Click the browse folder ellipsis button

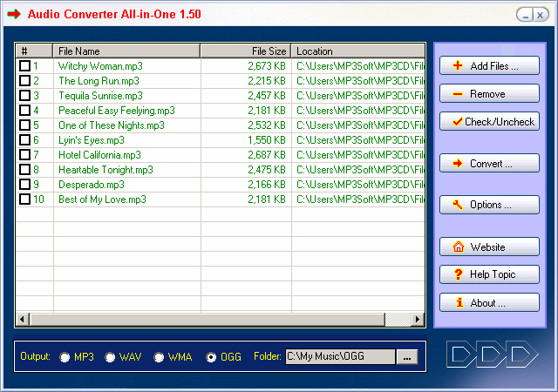tap(407, 356)
